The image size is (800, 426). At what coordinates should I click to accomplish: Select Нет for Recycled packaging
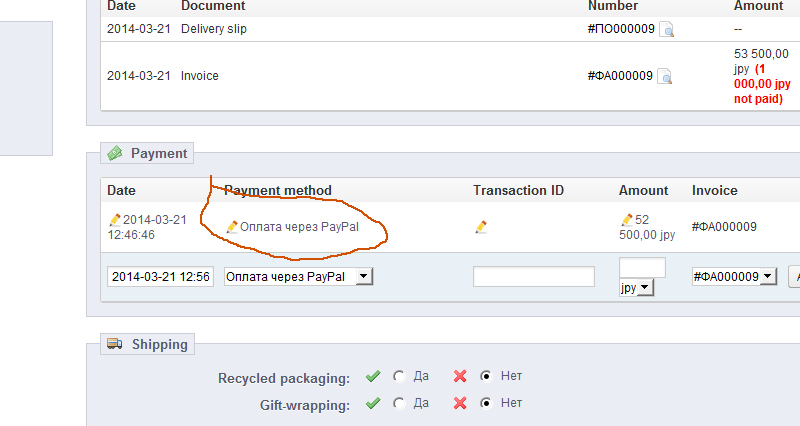[486, 377]
